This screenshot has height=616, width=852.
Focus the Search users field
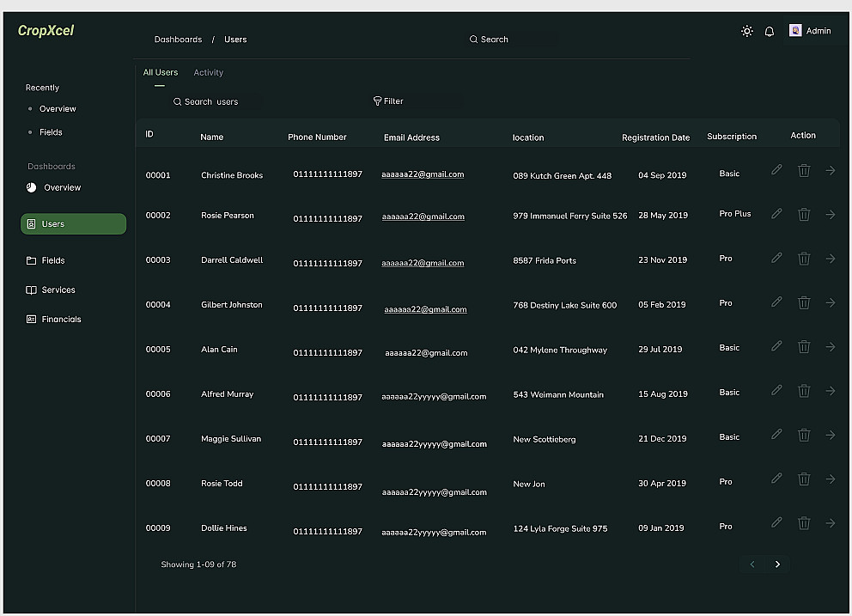click(216, 101)
